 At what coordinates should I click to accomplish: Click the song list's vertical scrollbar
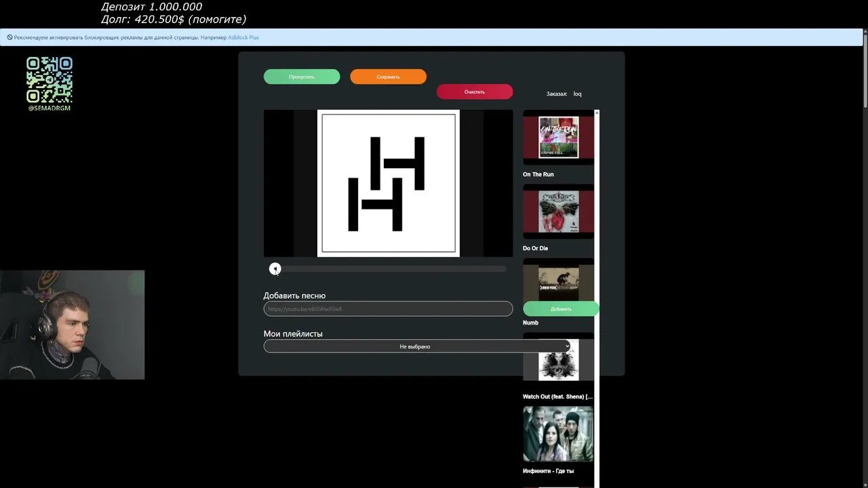(597, 298)
